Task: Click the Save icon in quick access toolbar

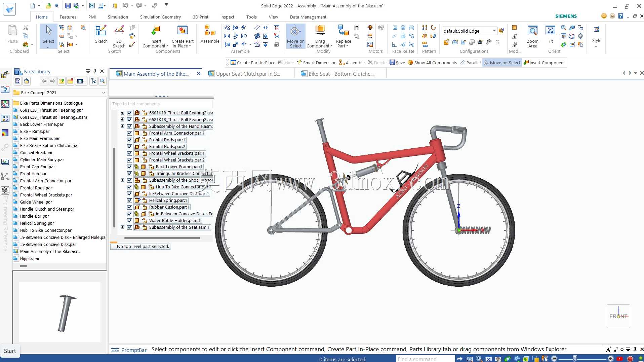Action: (68, 6)
